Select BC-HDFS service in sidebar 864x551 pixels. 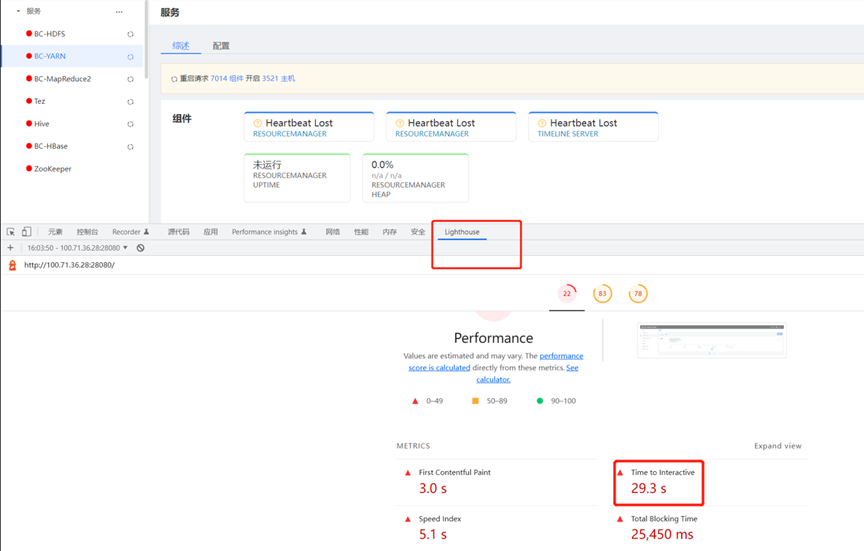(50, 34)
